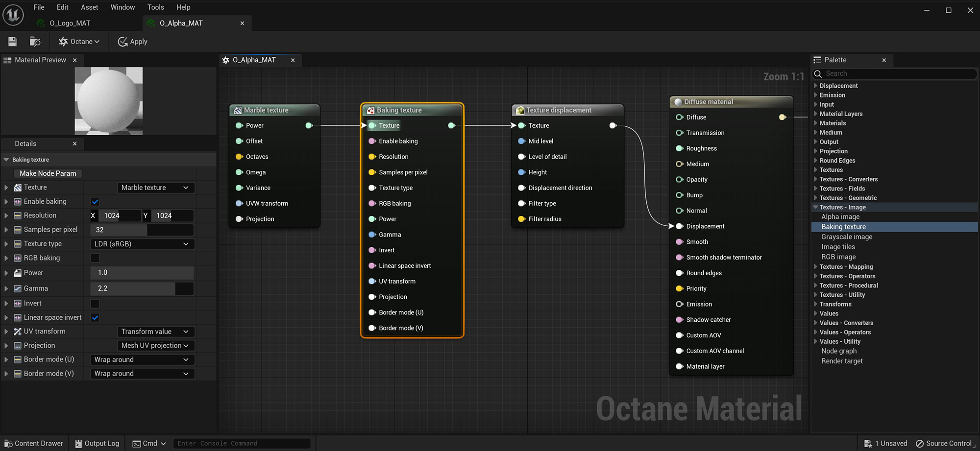Select Grayscale image in the Palette
980x451 pixels.
point(847,237)
